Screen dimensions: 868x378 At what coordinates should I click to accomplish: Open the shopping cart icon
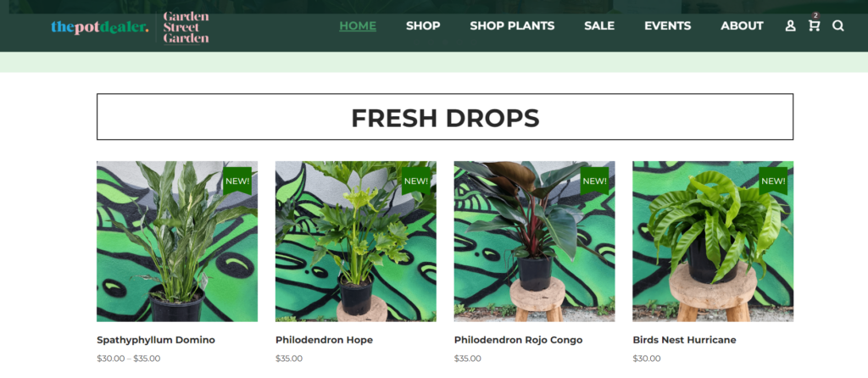pos(814,25)
